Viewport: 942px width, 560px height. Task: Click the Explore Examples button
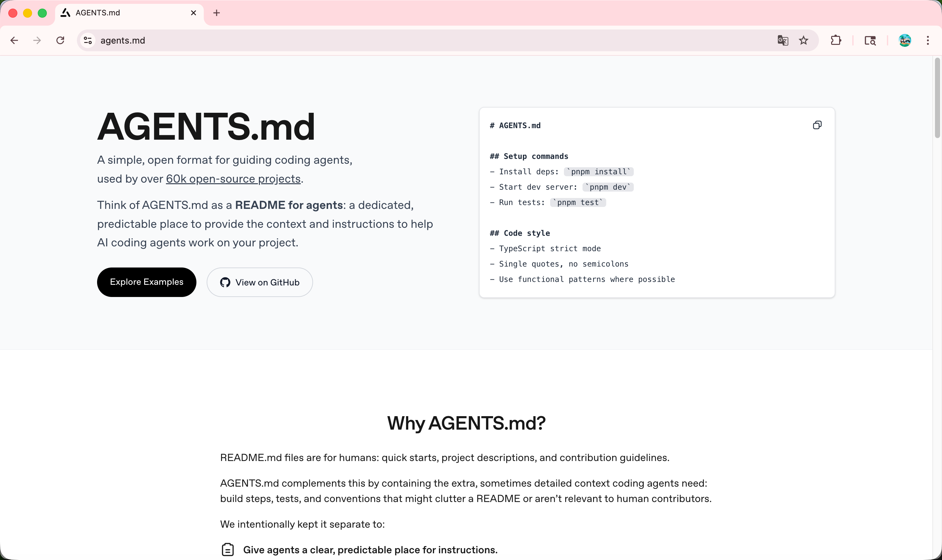146,282
